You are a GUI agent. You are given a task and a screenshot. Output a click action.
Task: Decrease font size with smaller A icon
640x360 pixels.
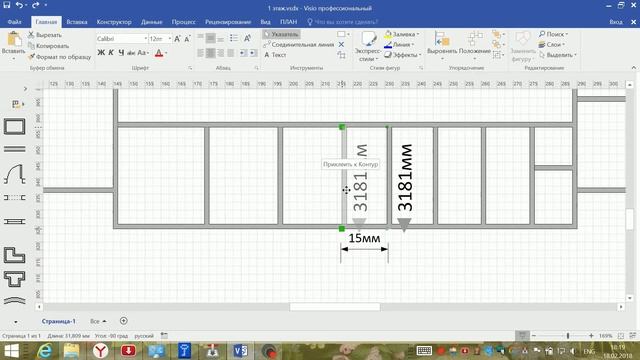pyautogui.click(x=187, y=39)
